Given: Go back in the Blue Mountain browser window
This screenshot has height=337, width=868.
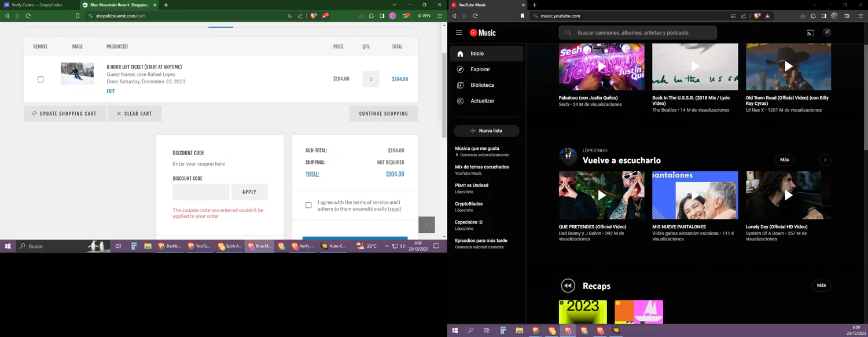Looking at the screenshot, I should coord(7,16).
